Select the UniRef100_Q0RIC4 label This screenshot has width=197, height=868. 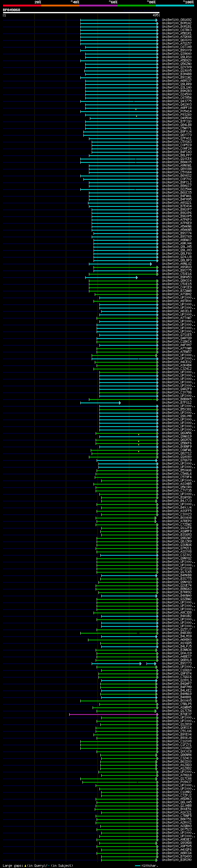click(x=177, y=728)
